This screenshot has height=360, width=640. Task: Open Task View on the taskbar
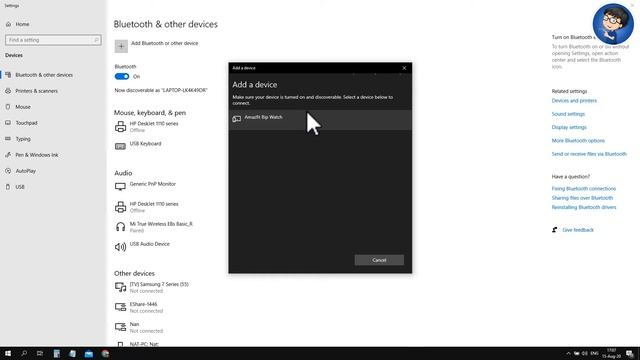(40, 353)
